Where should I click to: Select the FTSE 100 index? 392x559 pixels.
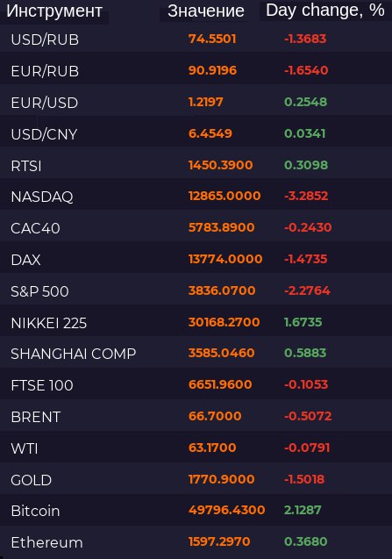pos(42,385)
